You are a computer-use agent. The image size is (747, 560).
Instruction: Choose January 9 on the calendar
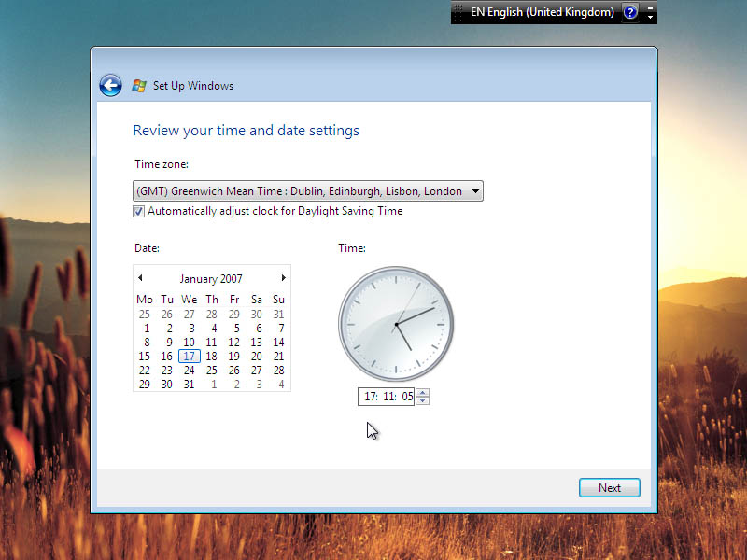pyautogui.click(x=169, y=342)
